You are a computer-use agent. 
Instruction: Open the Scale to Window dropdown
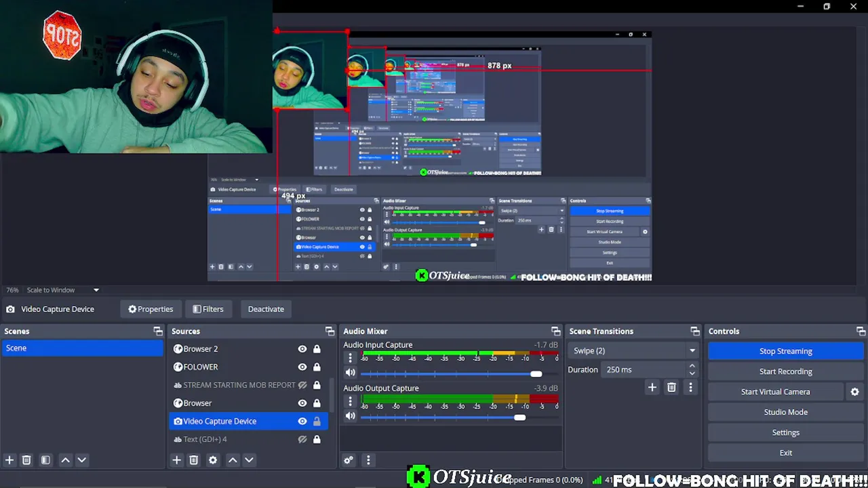[63, 290]
